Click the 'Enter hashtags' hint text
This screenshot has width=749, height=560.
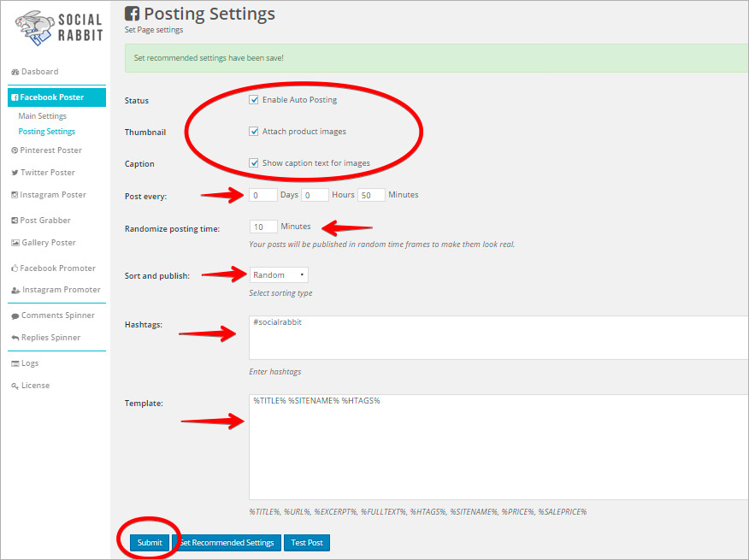tap(275, 372)
